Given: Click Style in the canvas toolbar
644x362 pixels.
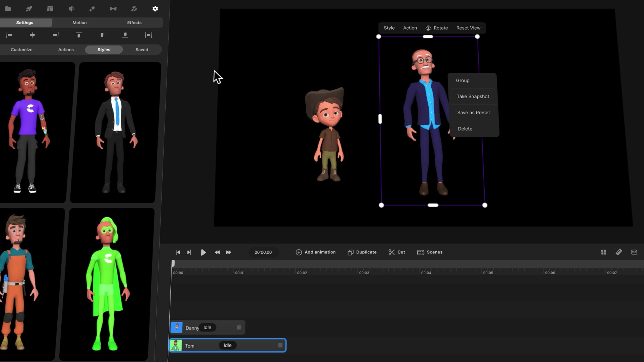Looking at the screenshot, I should click(389, 28).
